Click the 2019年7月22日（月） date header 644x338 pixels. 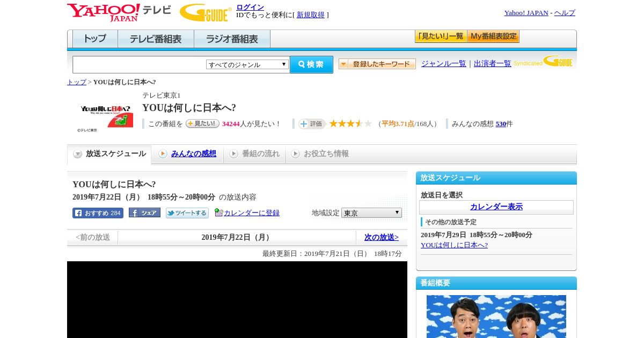point(237,237)
